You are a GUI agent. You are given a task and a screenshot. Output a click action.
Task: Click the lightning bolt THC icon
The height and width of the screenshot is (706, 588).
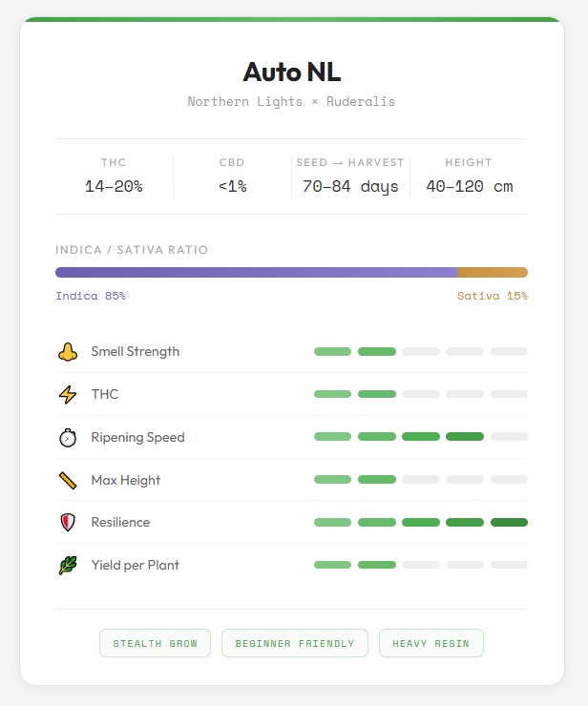tap(67, 395)
